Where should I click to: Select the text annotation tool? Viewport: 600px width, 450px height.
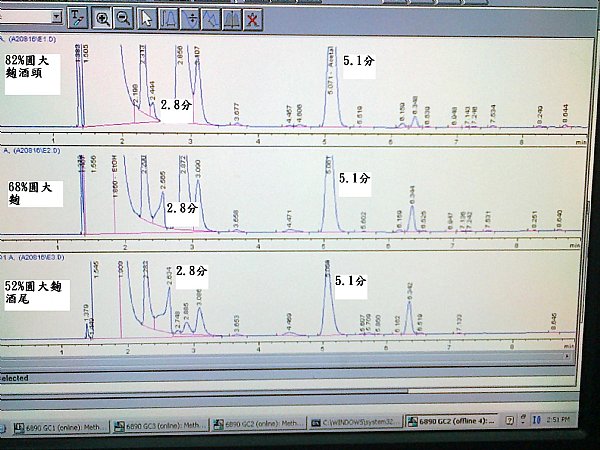point(78,18)
